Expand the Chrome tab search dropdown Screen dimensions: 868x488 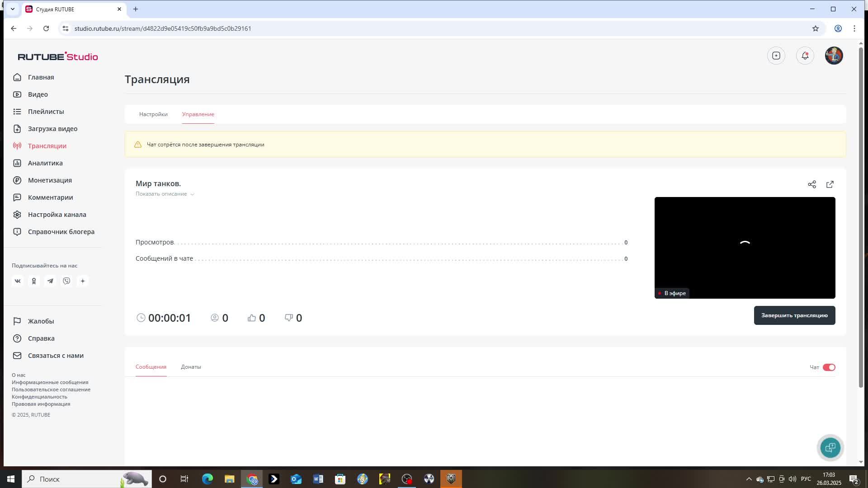pyautogui.click(x=13, y=9)
